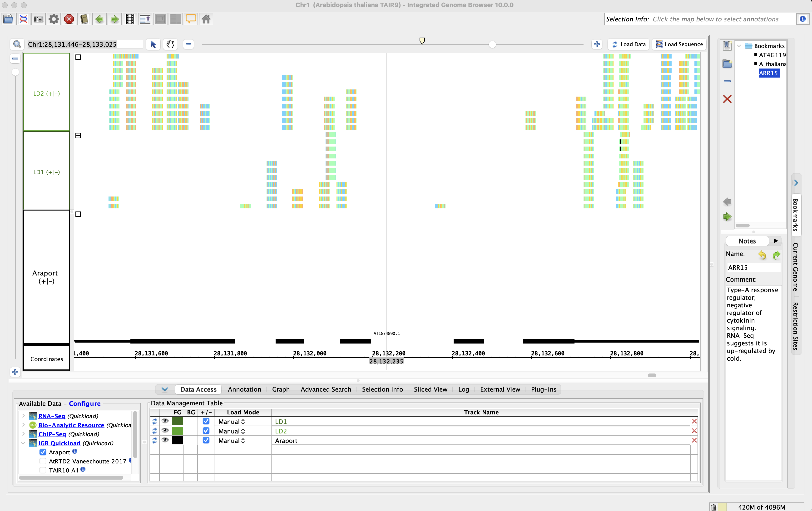Image resolution: width=812 pixels, height=511 pixels.
Task: Open the Plug-ins tab
Action: [x=544, y=389]
